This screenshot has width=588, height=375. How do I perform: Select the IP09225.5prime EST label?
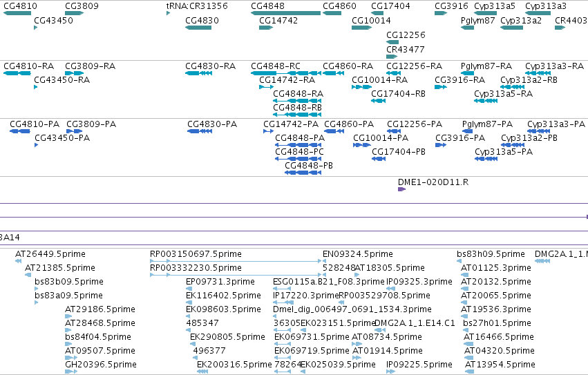pos(419,365)
